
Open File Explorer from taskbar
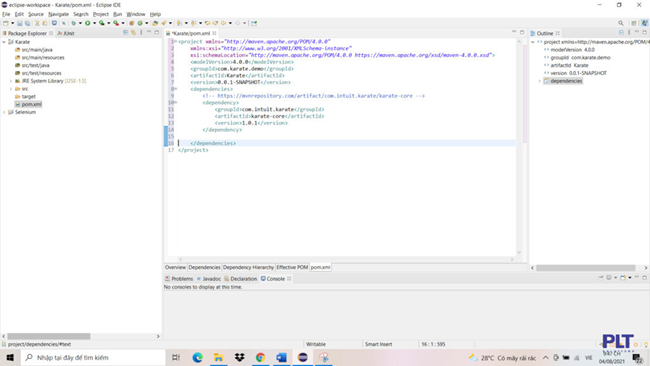(218, 357)
